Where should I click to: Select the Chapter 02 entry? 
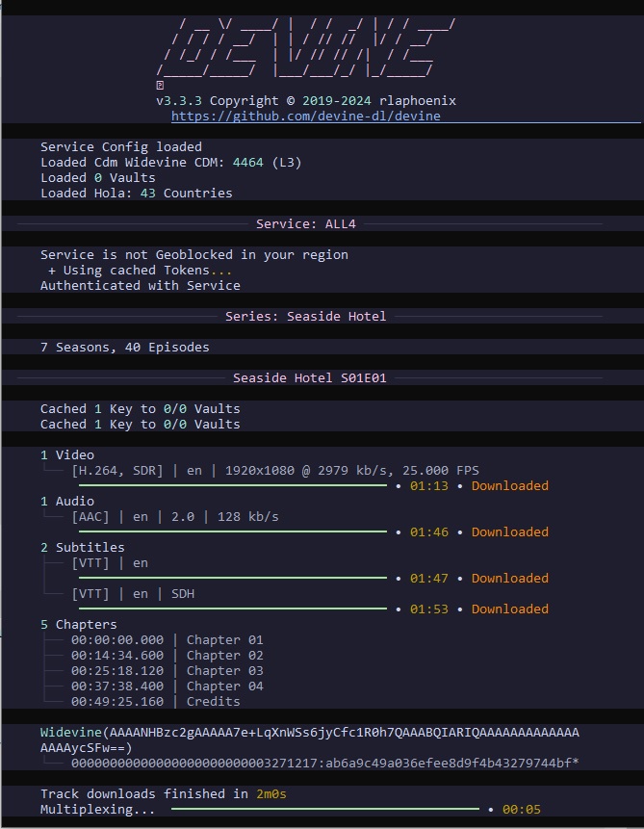tap(167, 656)
